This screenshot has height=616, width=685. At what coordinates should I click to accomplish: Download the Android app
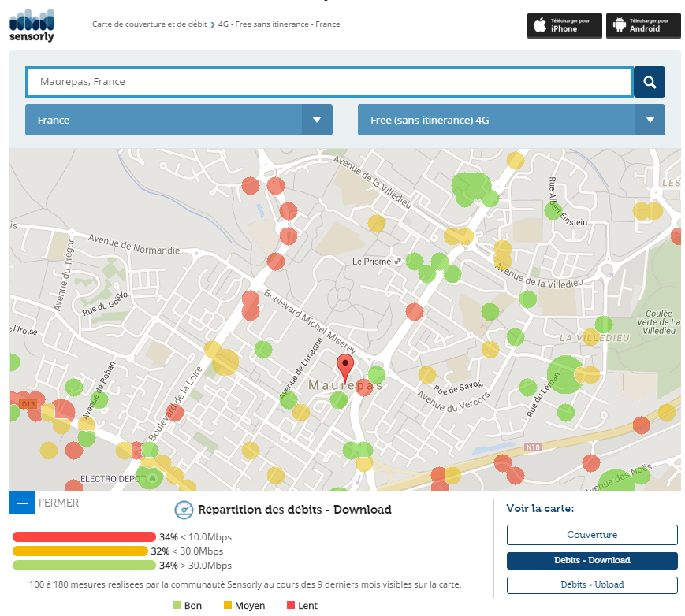coord(642,25)
